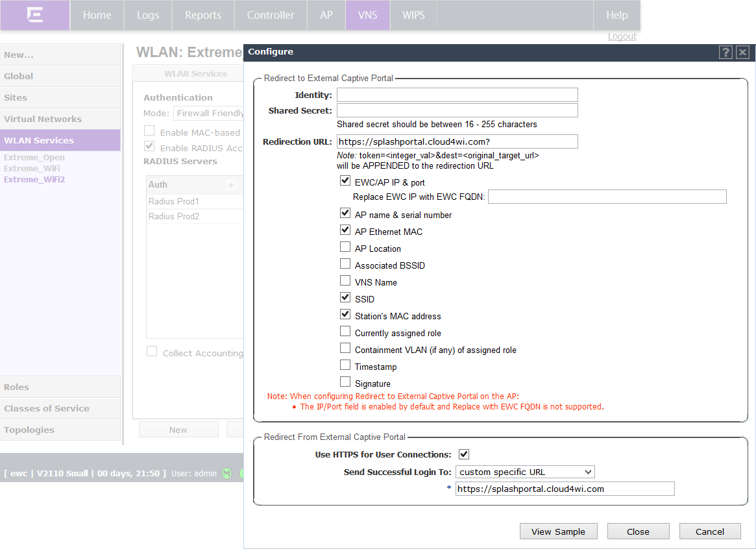
Task: Enable Containment VLAN of assigned role checkbox
Action: [x=345, y=348]
